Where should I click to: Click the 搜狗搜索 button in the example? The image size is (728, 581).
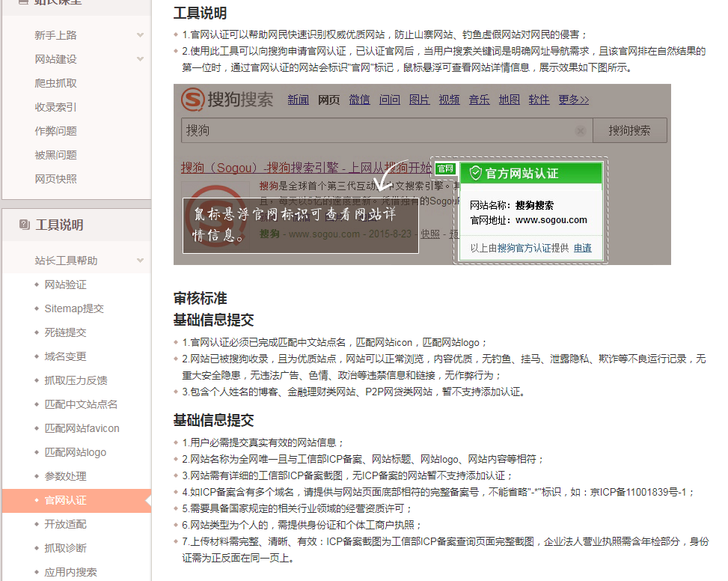(x=629, y=130)
